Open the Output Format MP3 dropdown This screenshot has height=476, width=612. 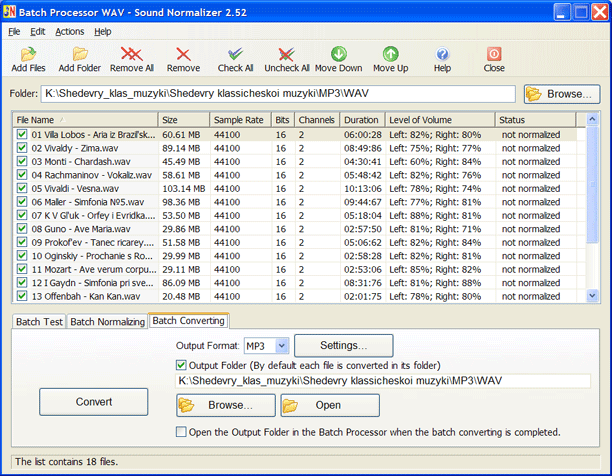coord(282,346)
